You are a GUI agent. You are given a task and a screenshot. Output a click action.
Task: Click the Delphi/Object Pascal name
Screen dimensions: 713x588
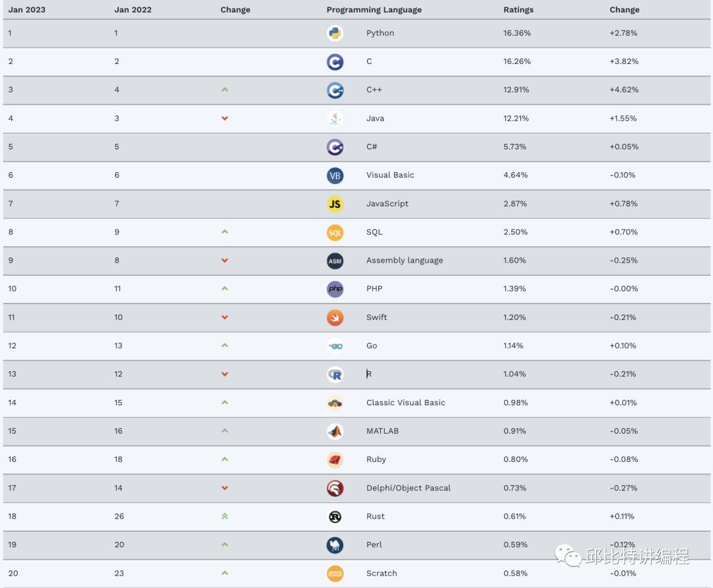coord(408,488)
